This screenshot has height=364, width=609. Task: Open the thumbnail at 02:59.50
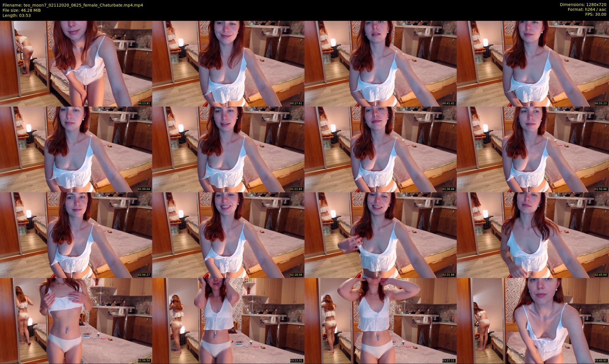(76, 321)
